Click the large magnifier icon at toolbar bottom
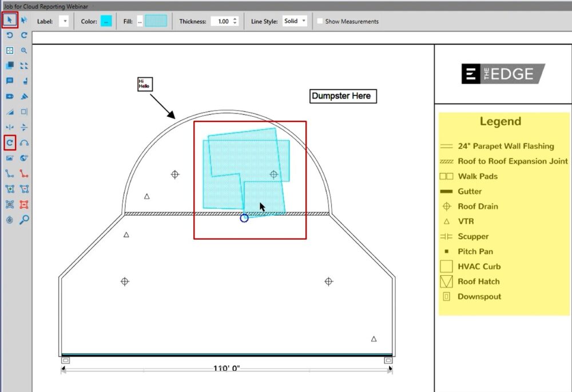Viewport: 572px width, 392px height. (24, 220)
